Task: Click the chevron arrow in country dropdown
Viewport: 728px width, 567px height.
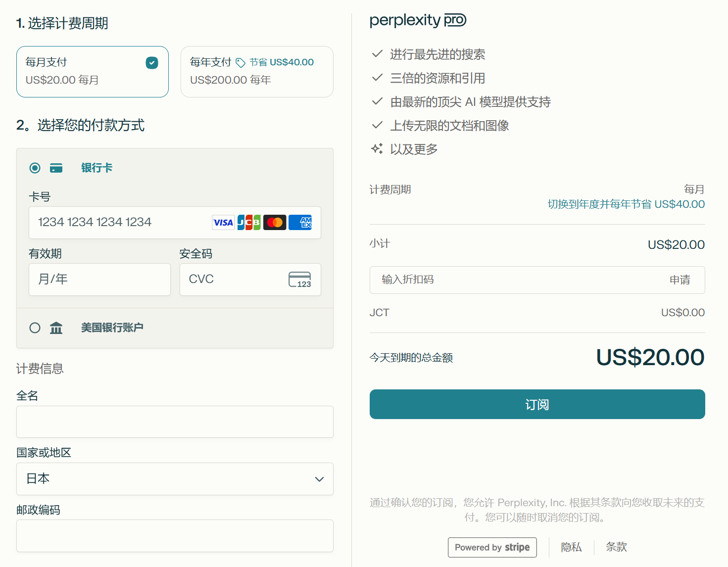Action: click(319, 479)
